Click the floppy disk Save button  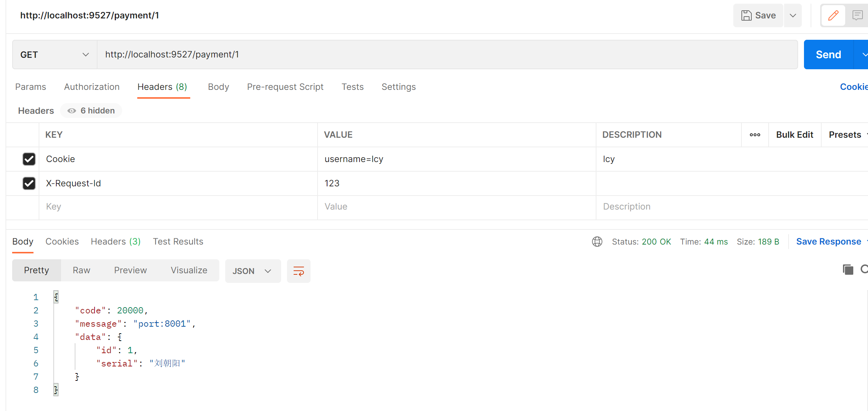758,15
